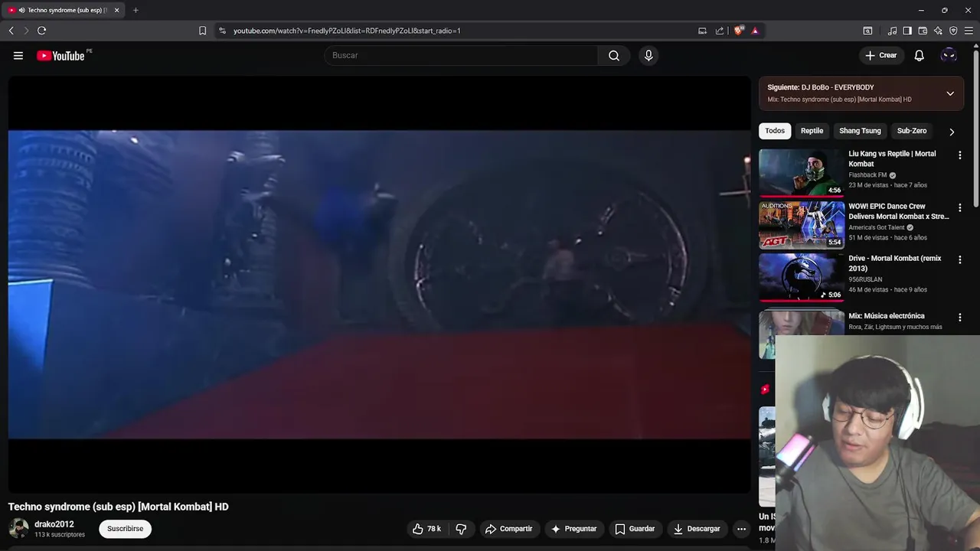Like the video with thumbs up
Screen dimensions: 980x551
[x=426, y=529]
